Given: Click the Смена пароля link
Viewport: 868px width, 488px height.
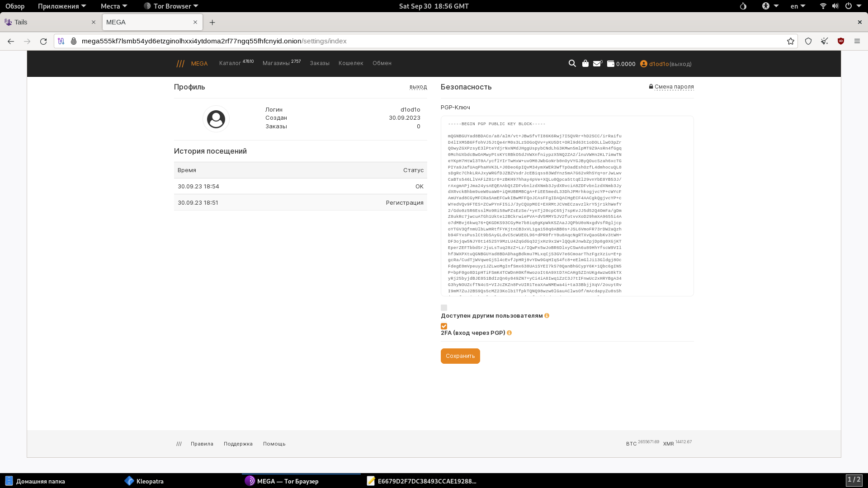Looking at the screenshot, I should (x=674, y=87).
